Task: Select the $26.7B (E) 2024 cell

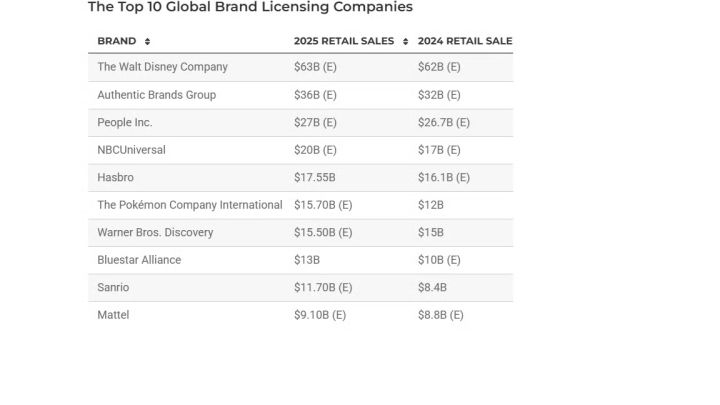Action: click(x=444, y=123)
